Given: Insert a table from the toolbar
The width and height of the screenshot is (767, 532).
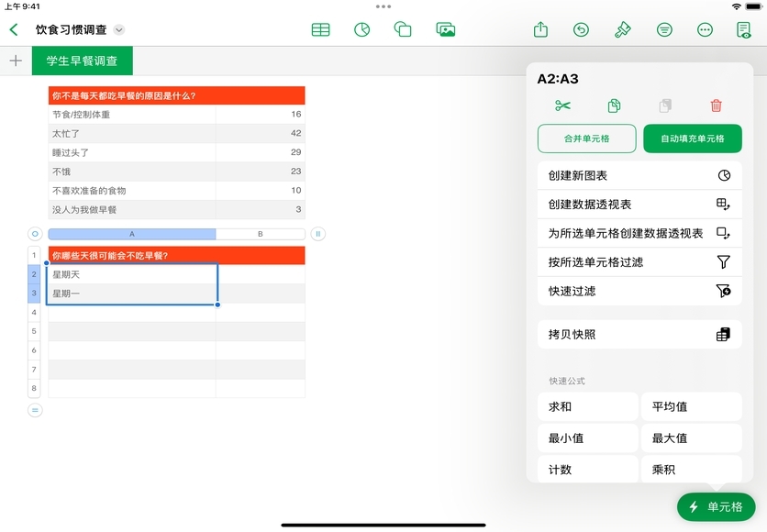Looking at the screenshot, I should point(320,29).
